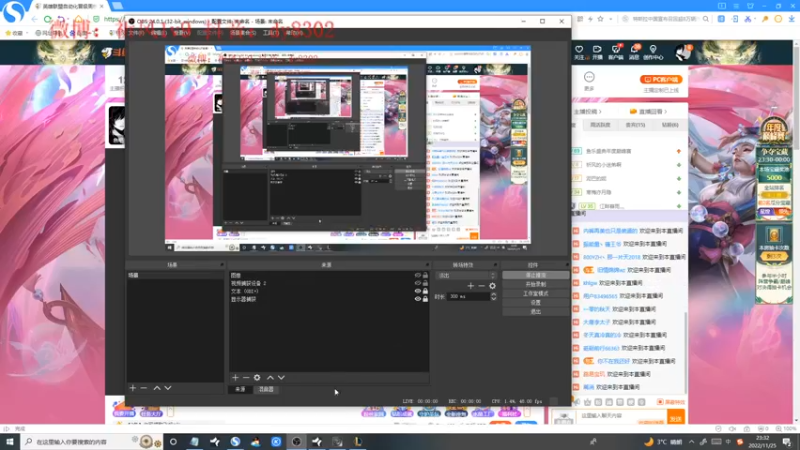Screen dimensions: 800x450
Task: Click the Sogou browser icon in the taskbar
Action: click(x=235, y=442)
